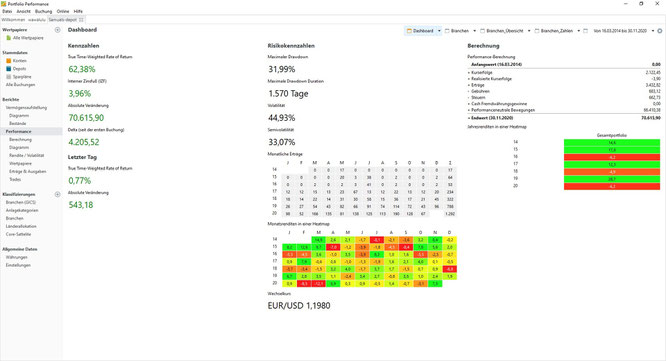Click the orange Konten icon
This screenshot has width=666, height=361.
[x=8, y=61]
